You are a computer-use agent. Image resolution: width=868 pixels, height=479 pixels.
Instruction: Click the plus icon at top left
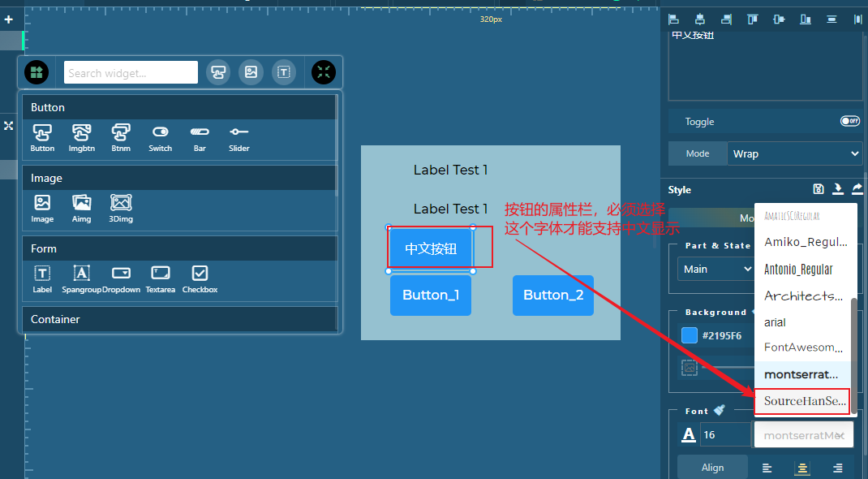pyautogui.click(x=8, y=20)
